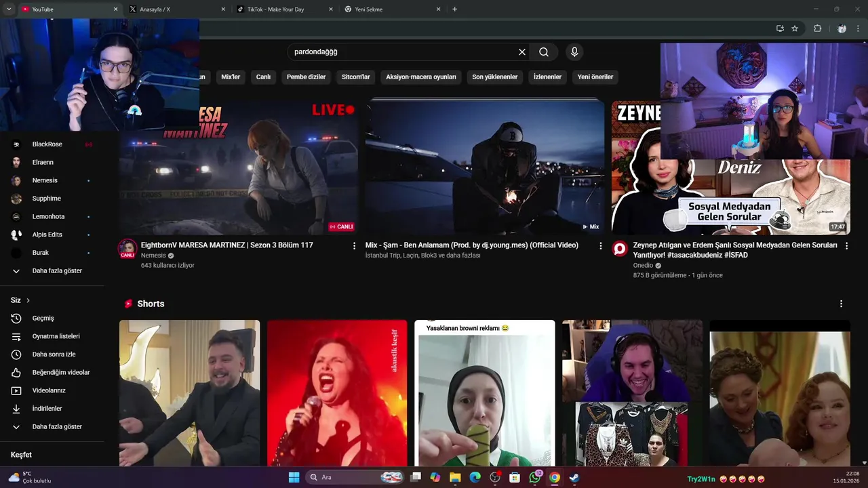The image size is (868, 488).
Task: Open the tab search dropdown arrow
Action: pyautogui.click(x=8, y=9)
